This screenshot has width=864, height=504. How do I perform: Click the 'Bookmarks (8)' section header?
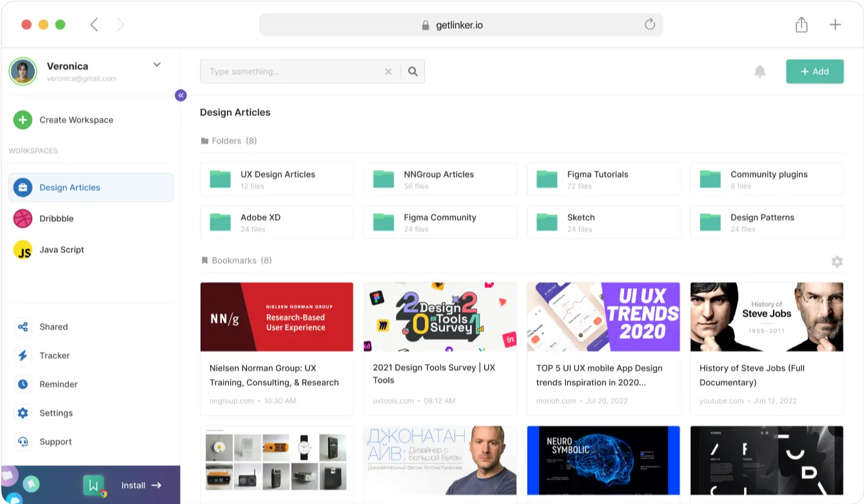[236, 261]
